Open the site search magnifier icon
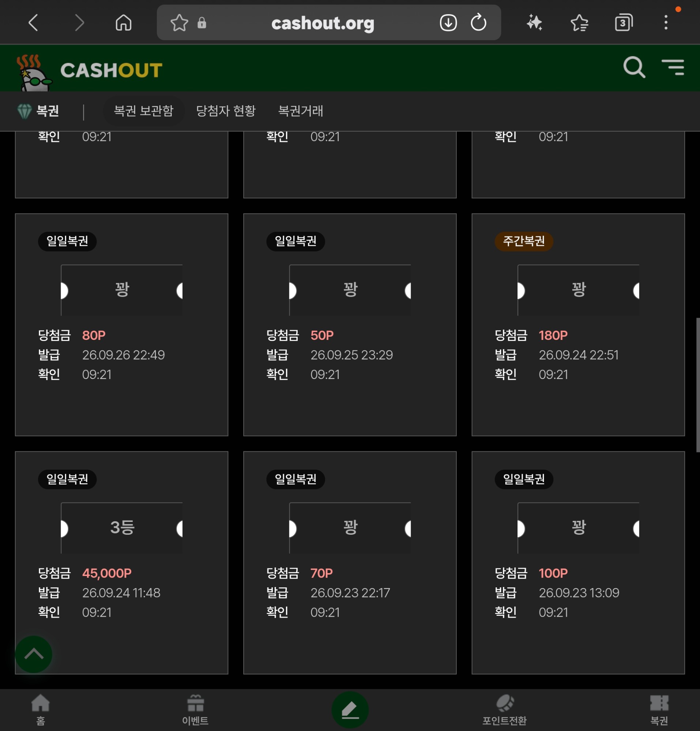Screen dimensions: 700x731 click(634, 68)
